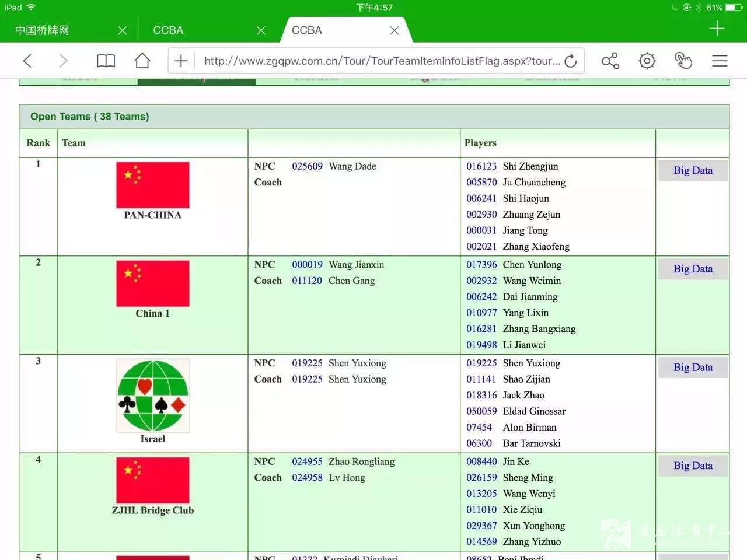
Task: Navigate back using the back arrow
Action: tap(27, 60)
